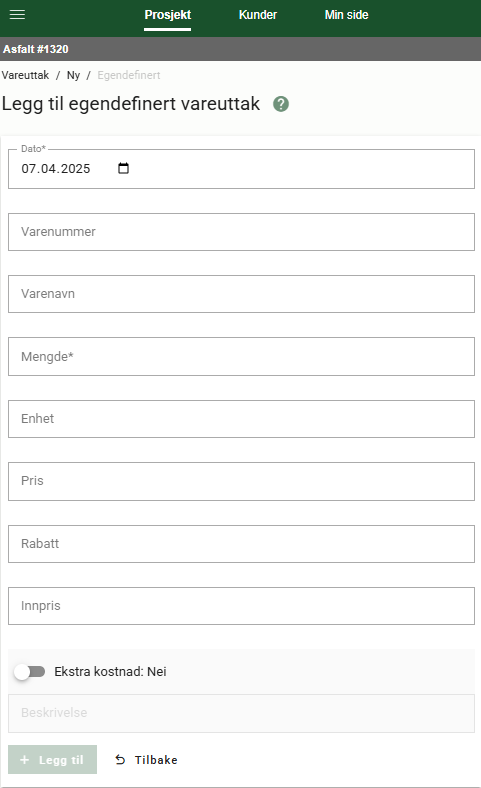The width and height of the screenshot is (481, 788).
Task: Open the hamburger navigation menu
Action: (18, 15)
